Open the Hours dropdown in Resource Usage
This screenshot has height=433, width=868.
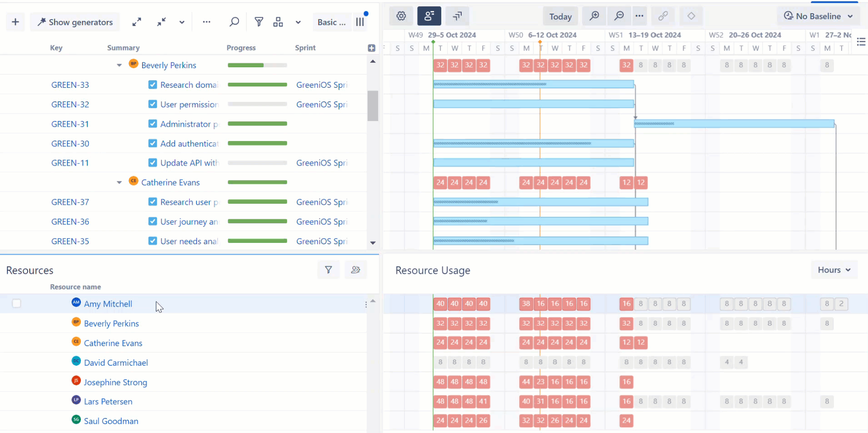tap(833, 269)
